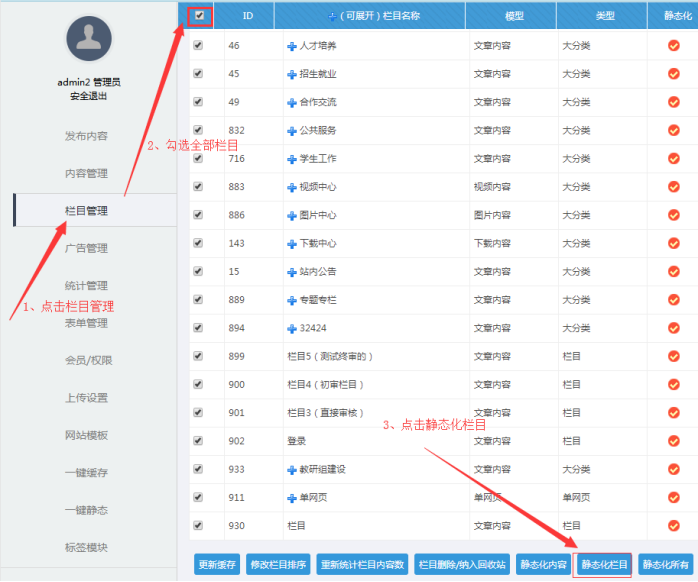Screen dimensions: 698x582
Task: Toggle the select-all checkbox in table header
Action: click(199, 15)
